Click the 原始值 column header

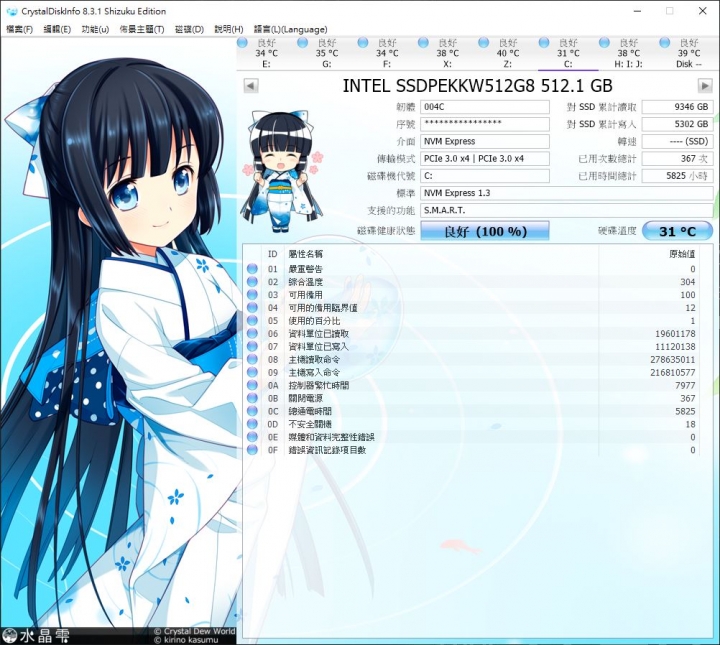point(682,254)
